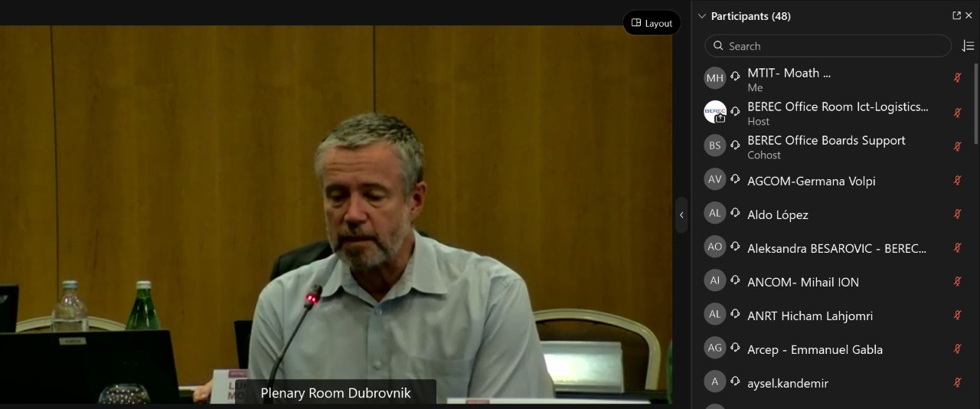Toggle the muted microphone for MTIT- Moath
The height and width of the screenshot is (409, 980).
pos(957,78)
